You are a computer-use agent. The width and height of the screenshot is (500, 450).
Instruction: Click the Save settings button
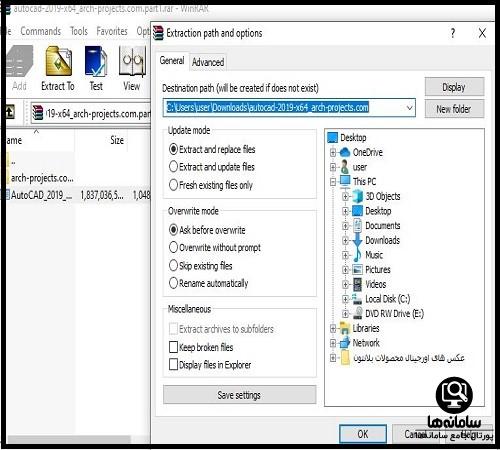239,395
